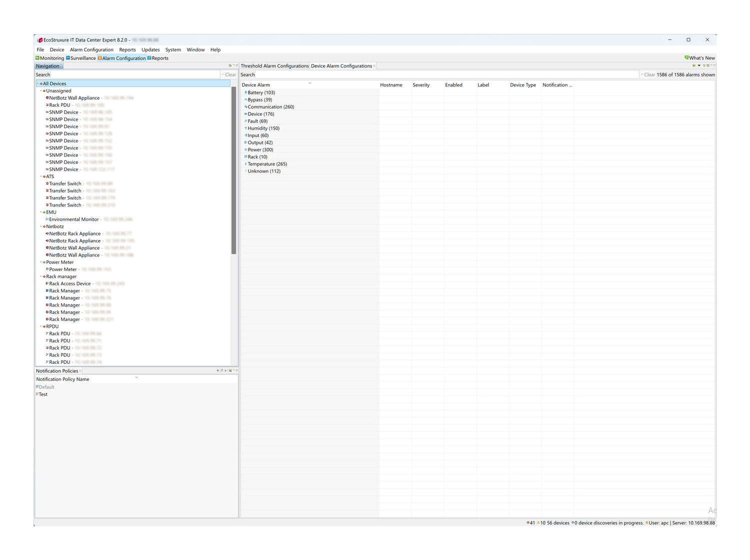Click the Environmental Monitor device icon

click(47, 219)
